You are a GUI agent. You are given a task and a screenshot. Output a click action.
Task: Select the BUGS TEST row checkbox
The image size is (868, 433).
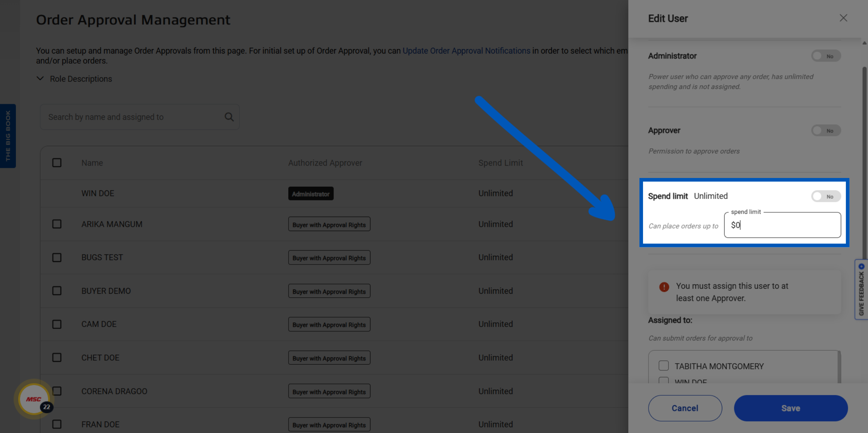(x=57, y=258)
